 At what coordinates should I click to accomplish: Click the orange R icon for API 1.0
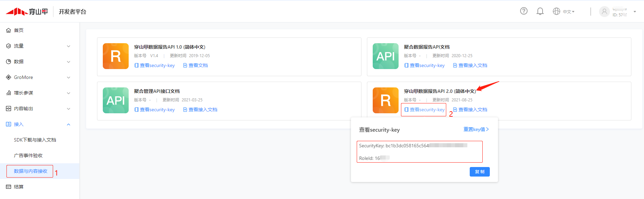point(116,56)
